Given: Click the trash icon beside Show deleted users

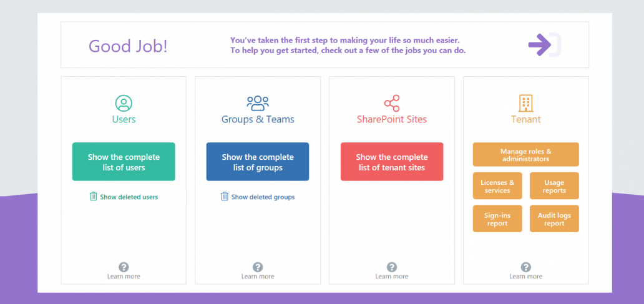Looking at the screenshot, I should point(93,197).
